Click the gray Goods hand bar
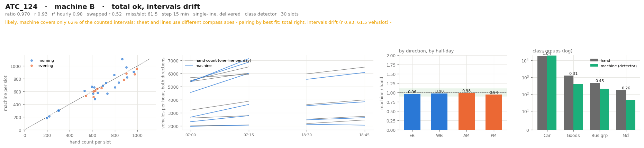Viewport: 644px width, 148px height. point(569,103)
